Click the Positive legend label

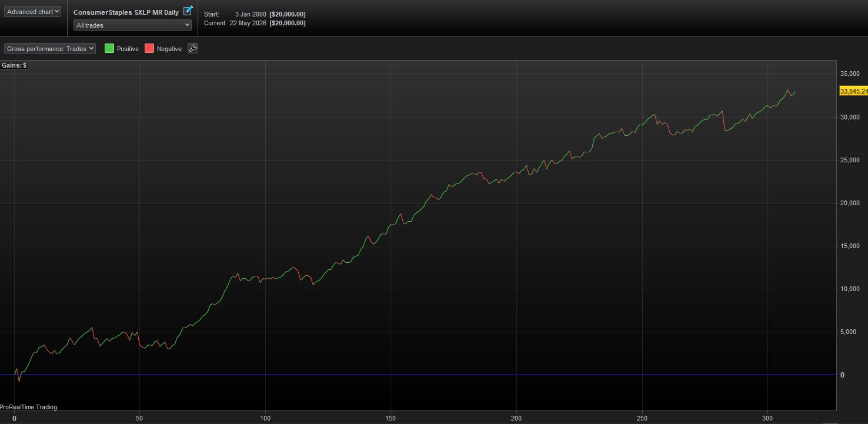(128, 49)
